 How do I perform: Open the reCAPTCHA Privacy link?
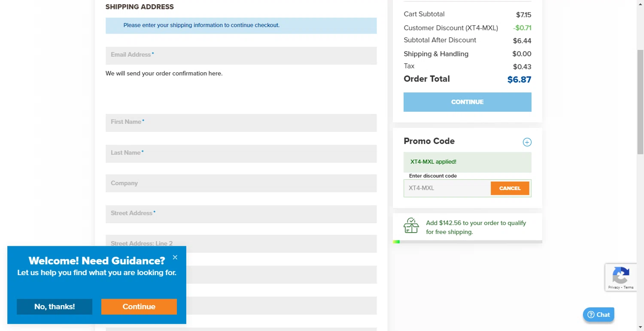point(614,287)
